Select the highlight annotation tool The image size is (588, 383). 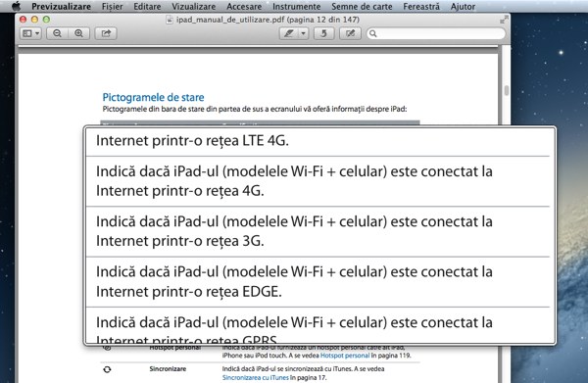pos(289,33)
